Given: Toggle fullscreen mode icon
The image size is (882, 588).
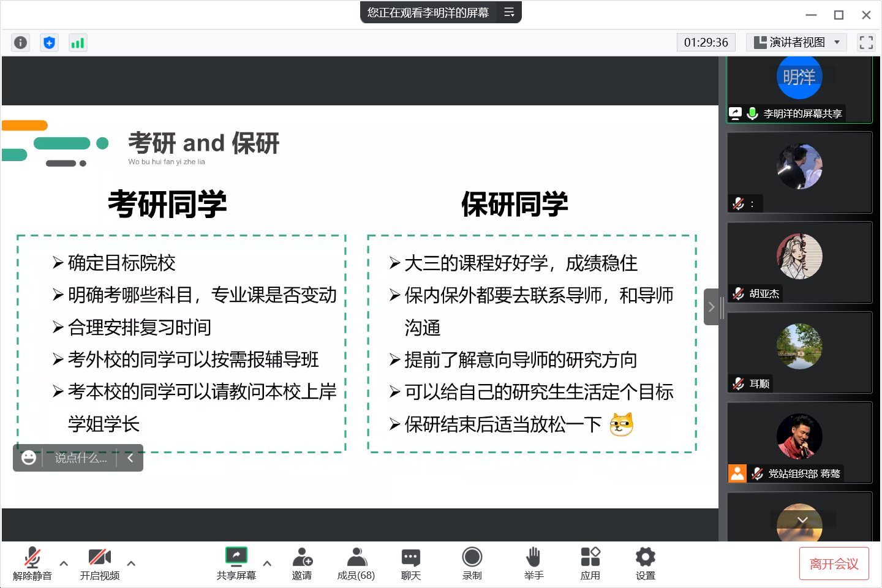Looking at the screenshot, I should click(x=866, y=42).
